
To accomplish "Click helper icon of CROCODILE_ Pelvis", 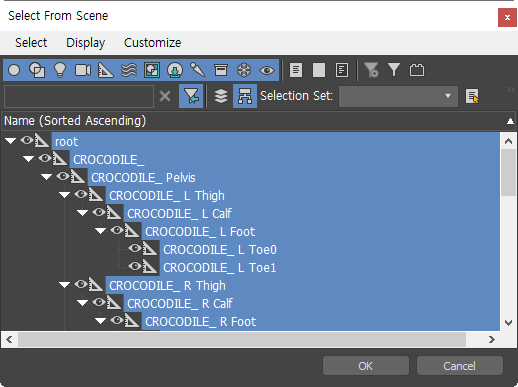I will tap(78, 177).
